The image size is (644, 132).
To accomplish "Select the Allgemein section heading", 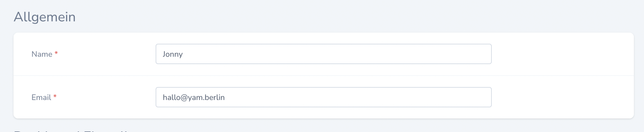I will [45, 17].
